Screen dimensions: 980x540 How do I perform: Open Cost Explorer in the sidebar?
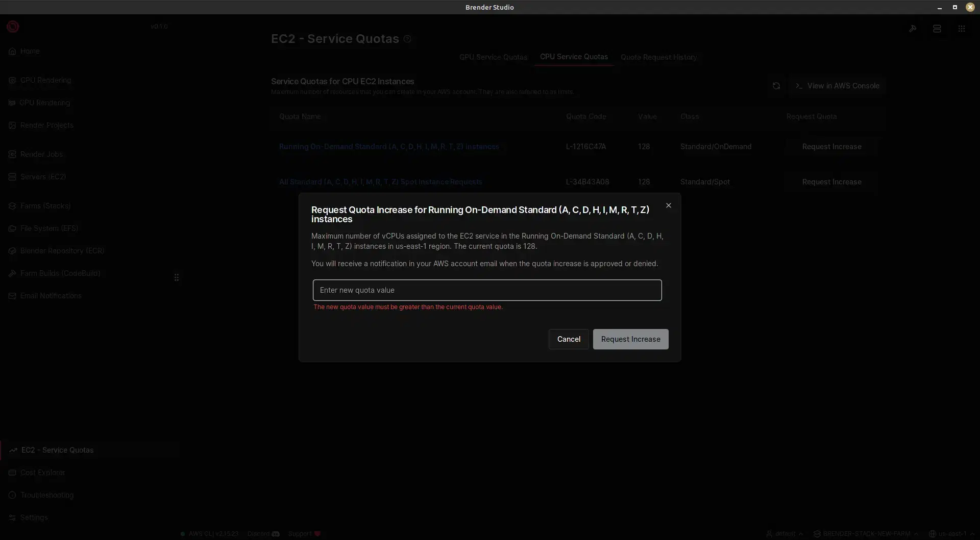(x=43, y=473)
